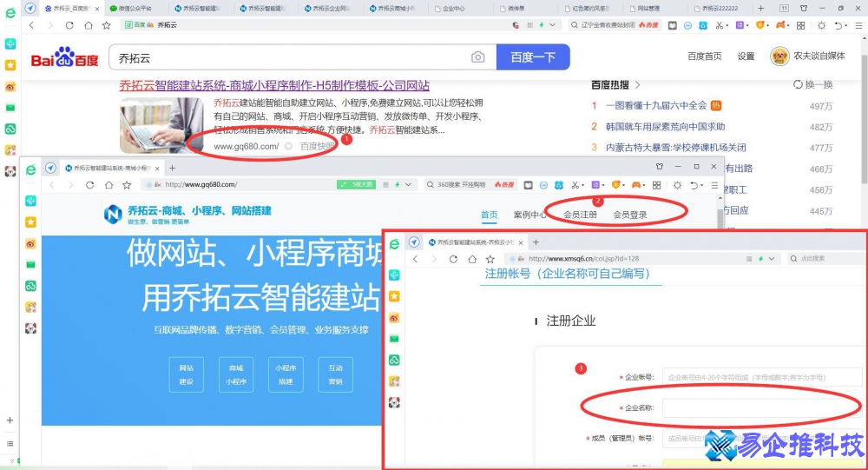868x470 pixels.
Task: Open hot search 韩国就车用尿素荒向中国求助
Action: [666, 126]
